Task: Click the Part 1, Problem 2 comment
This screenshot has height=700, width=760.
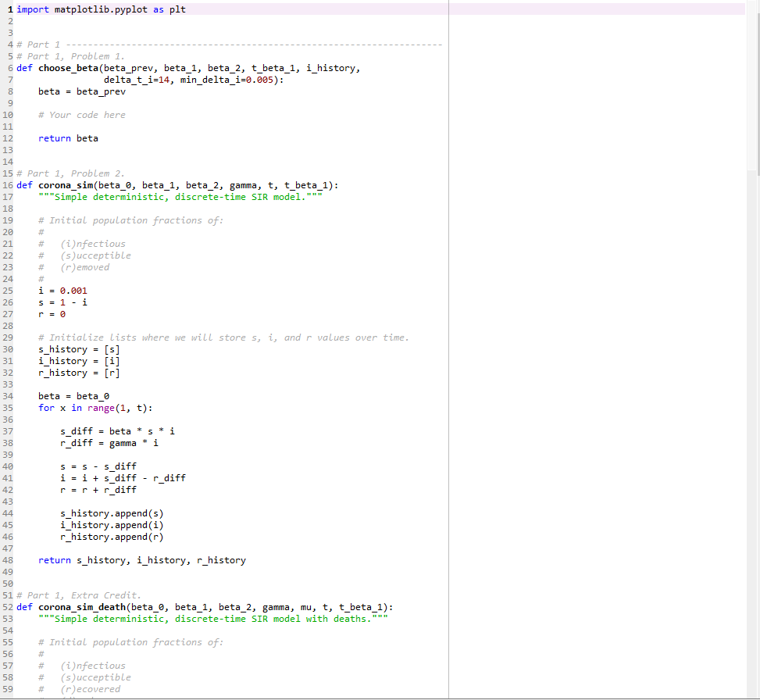Action: point(70,173)
